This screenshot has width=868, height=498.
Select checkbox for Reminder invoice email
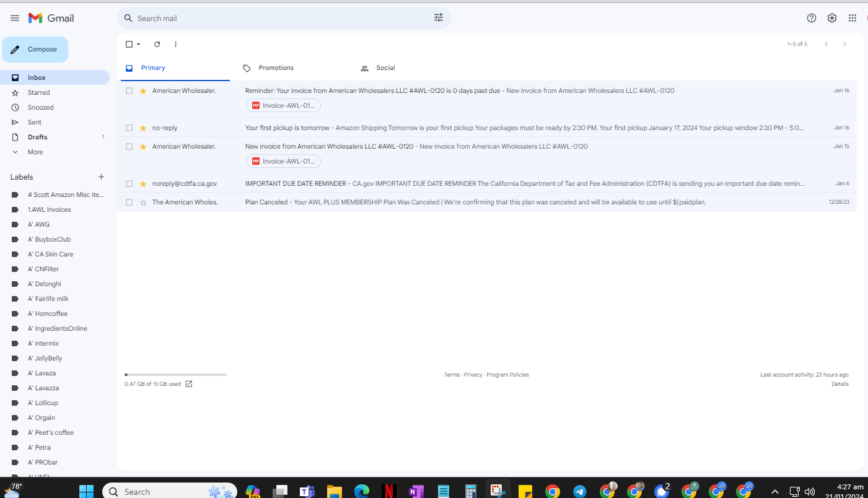tap(129, 90)
